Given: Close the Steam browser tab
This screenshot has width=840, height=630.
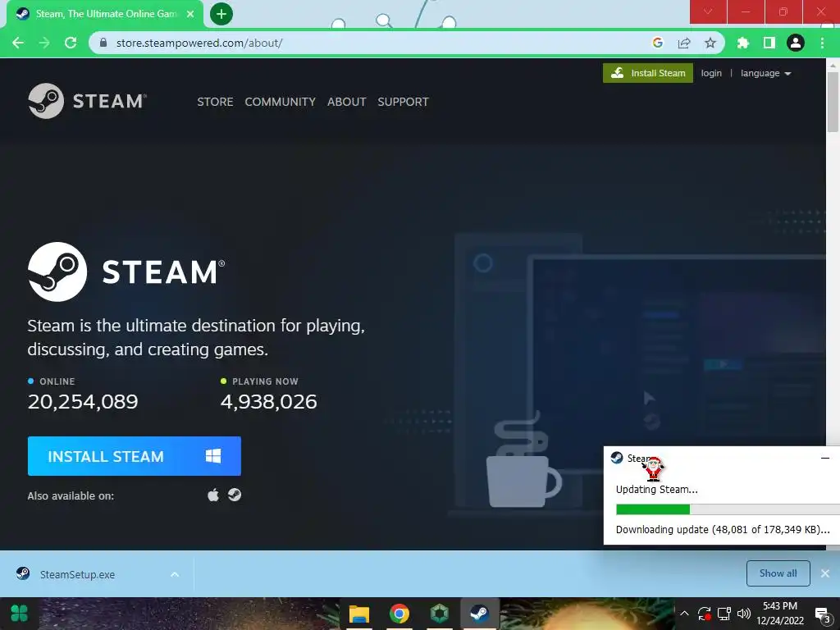Looking at the screenshot, I should (190, 14).
